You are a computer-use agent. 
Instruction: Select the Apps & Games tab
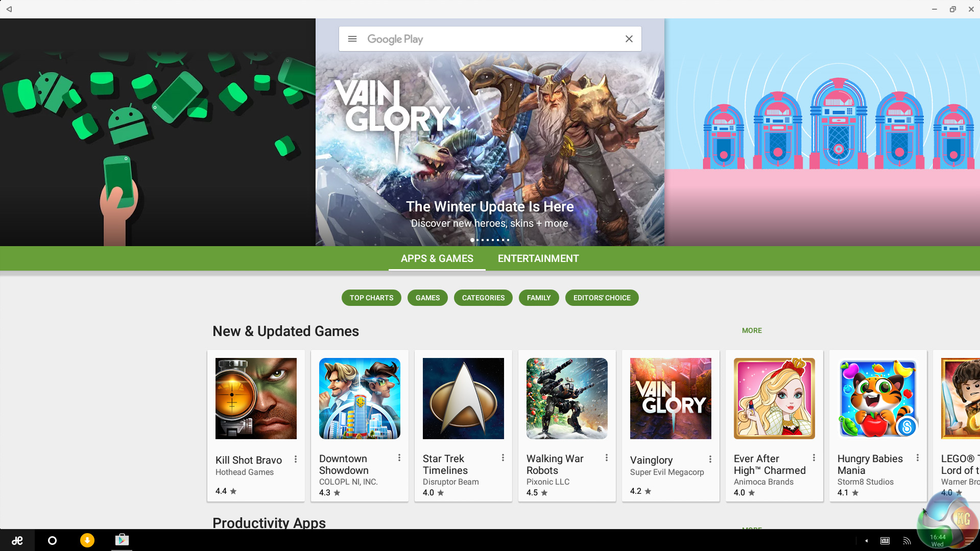437,258
